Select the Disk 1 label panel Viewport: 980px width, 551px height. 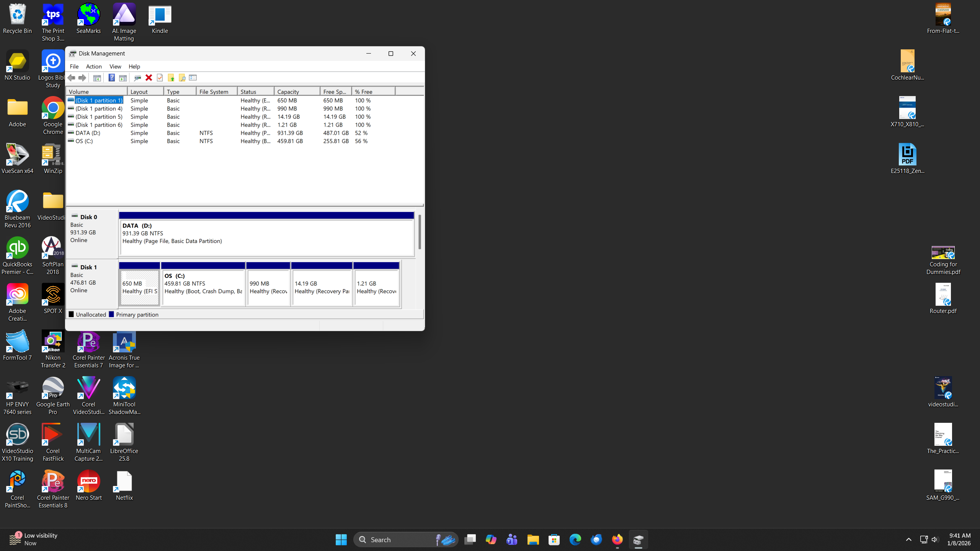(x=92, y=284)
